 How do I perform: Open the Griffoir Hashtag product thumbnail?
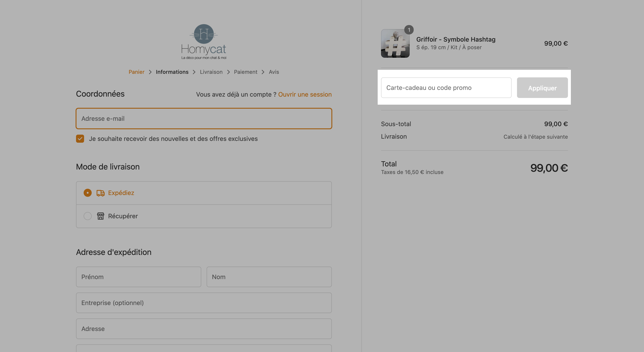point(395,44)
